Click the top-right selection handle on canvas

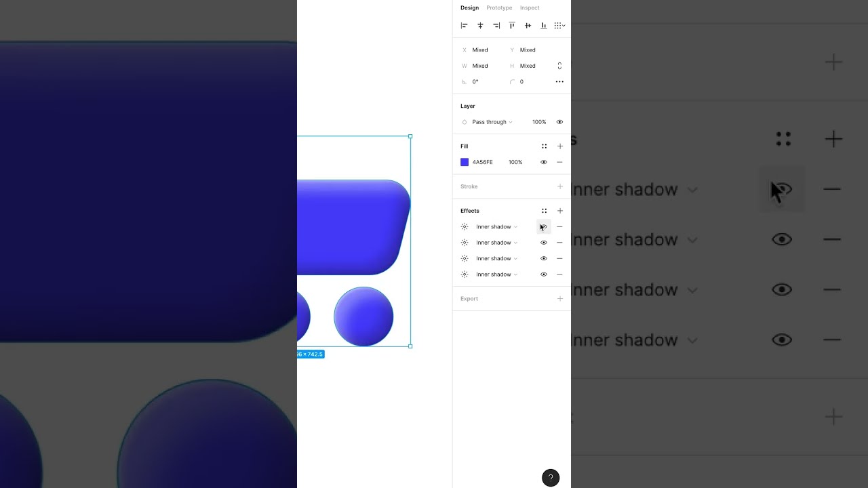tap(410, 136)
